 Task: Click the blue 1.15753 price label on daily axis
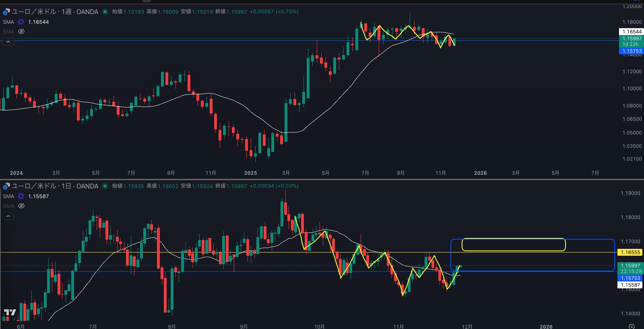coord(630,278)
